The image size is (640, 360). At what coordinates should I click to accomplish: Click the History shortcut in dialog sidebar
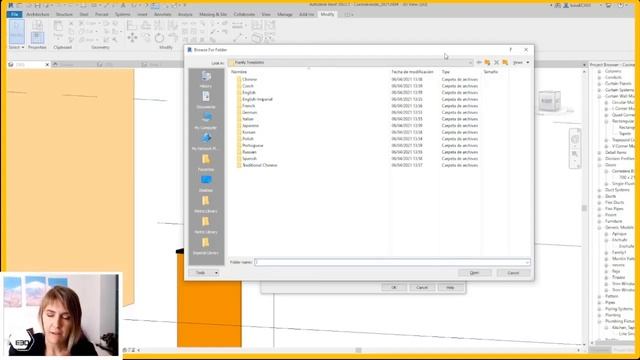click(206, 79)
